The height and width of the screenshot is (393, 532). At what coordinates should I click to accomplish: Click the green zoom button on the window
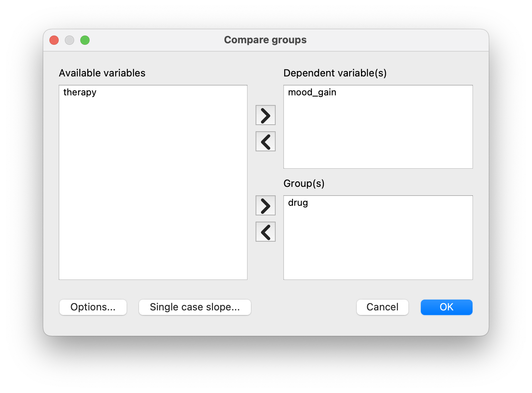click(x=85, y=40)
